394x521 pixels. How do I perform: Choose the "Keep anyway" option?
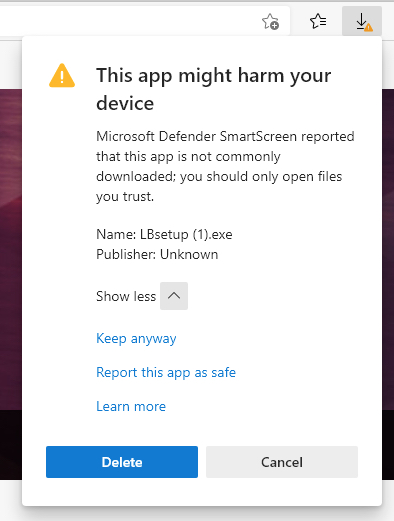(136, 339)
